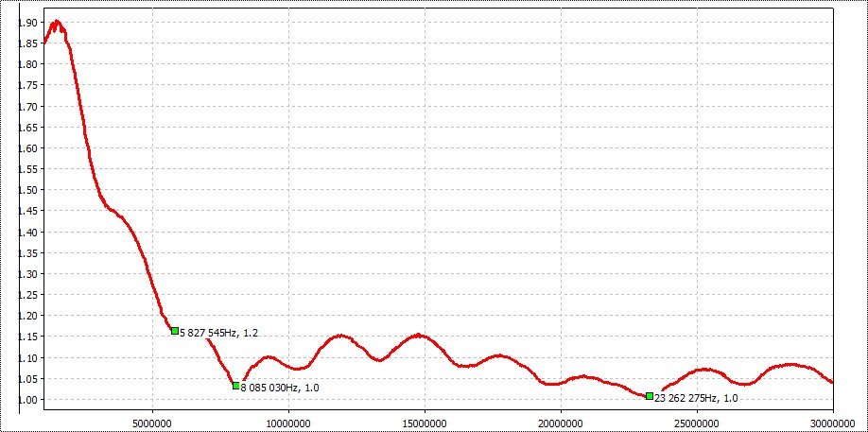868x432 pixels.
Task: Click the red curve's highest peak near 1.90
Action: coord(56,21)
